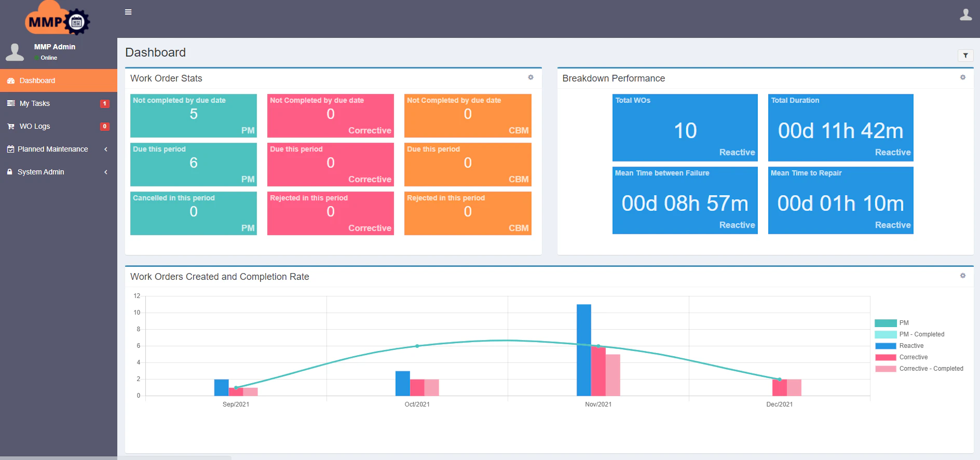980x460 pixels.
Task: Toggle PM series in chart legend
Action: coord(904,323)
